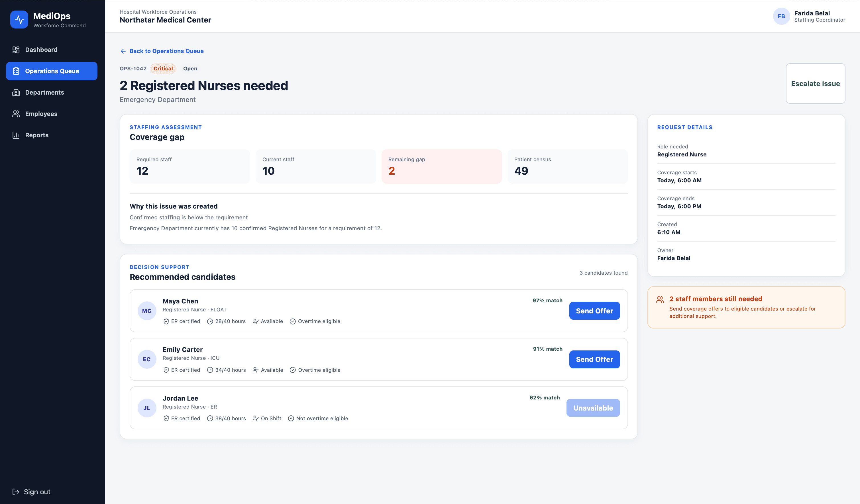Screen dimensions: 860x504
Task: Click the person icon beside Maya Chen's Available
Action: pyautogui.click(x=256, y=321)
